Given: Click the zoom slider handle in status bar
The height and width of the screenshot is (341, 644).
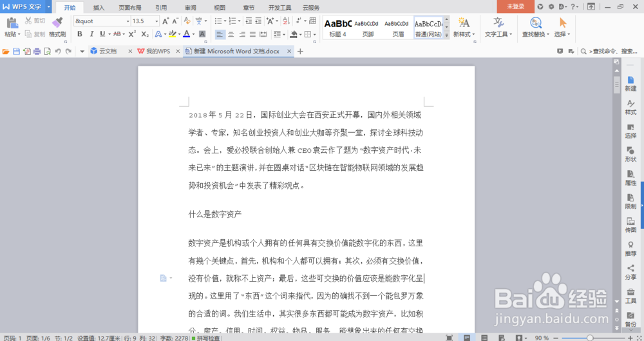Looking at the screenshot, I should [x=590, y=338].
